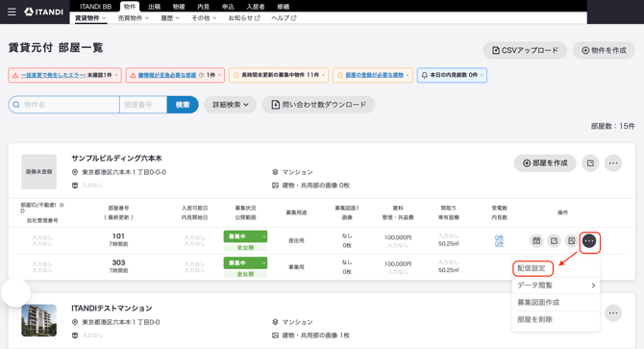
Task: Click 事業用 in room 303 row
Action: (x=296, y=267)
